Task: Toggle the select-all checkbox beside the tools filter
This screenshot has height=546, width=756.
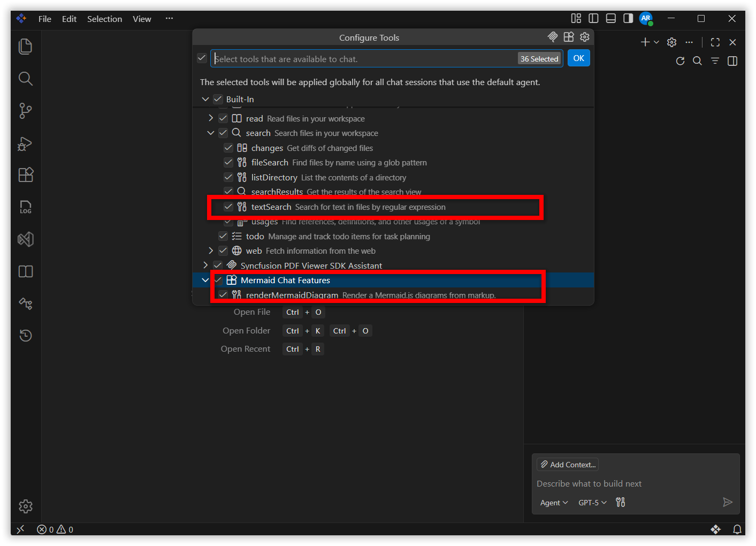Action: tap(202, 58)
